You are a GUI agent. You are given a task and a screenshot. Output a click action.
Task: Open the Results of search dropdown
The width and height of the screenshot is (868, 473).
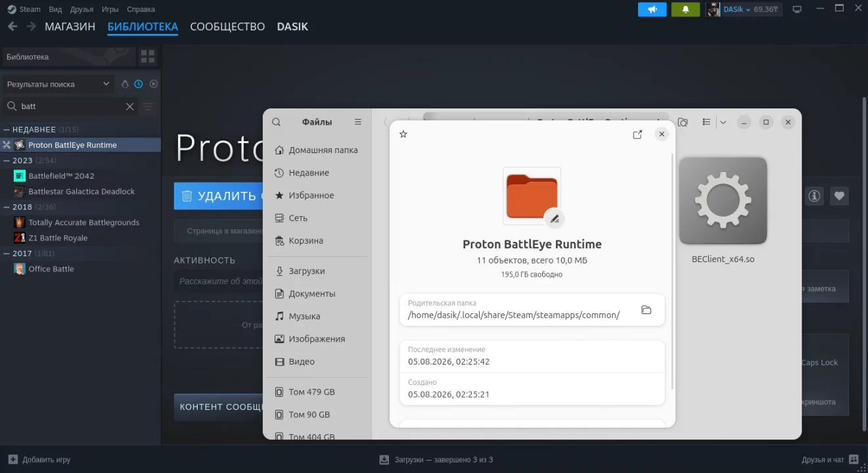point(58,84)
